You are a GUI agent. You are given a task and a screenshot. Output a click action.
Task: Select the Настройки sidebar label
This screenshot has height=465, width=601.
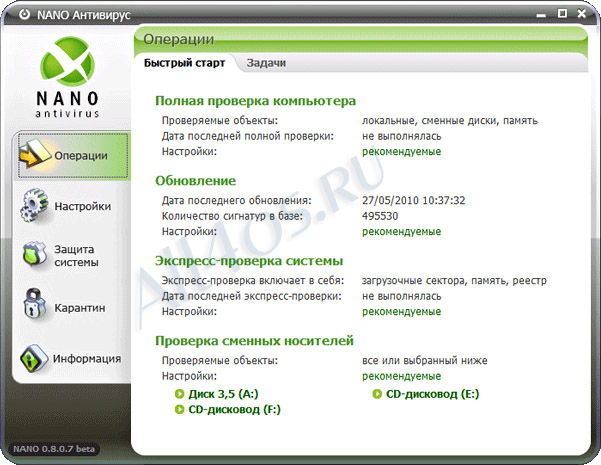pos(82,206)
